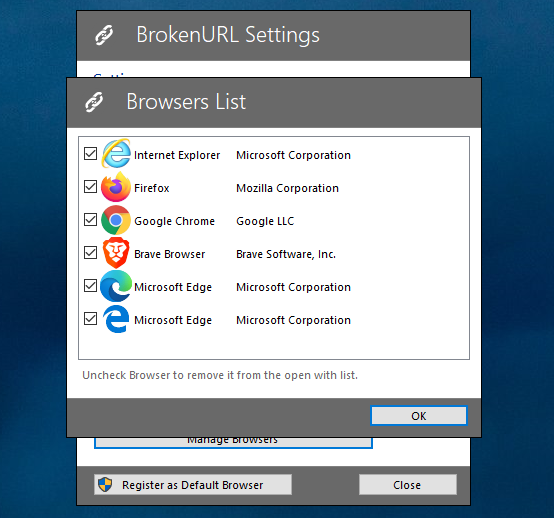This screenshot has width=554, height=518.
Task: Click the legacy Microsoft Edge 'e' icon
Action: 116,319
